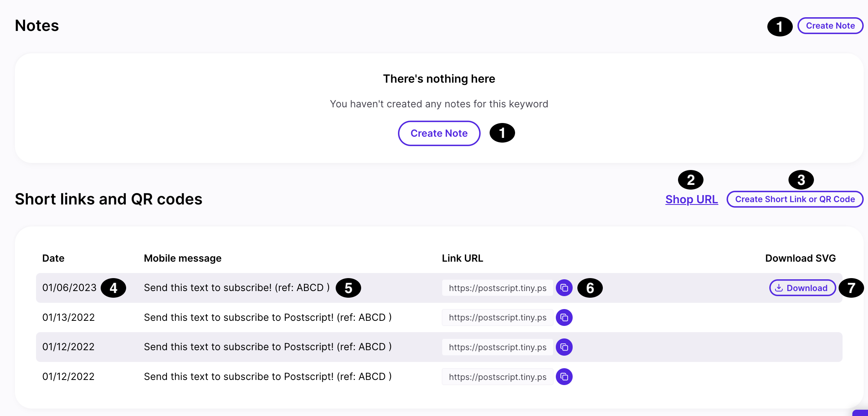Click the Mobile message column header
The image size is (868, 416).
coord(183,258)
